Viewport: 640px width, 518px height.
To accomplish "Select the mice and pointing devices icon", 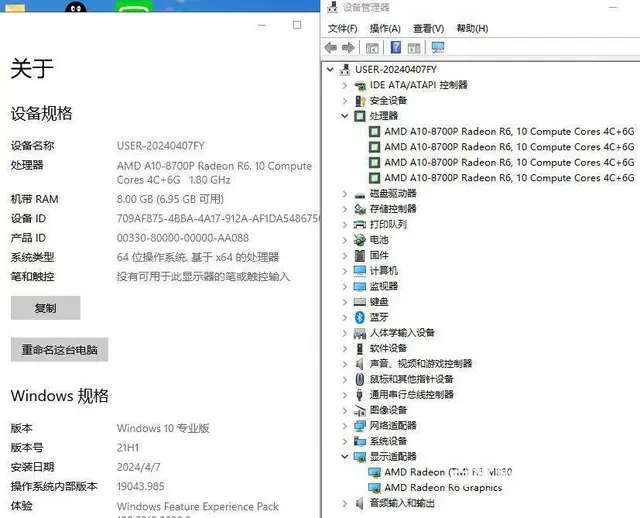I will click(x=360, y=379).
